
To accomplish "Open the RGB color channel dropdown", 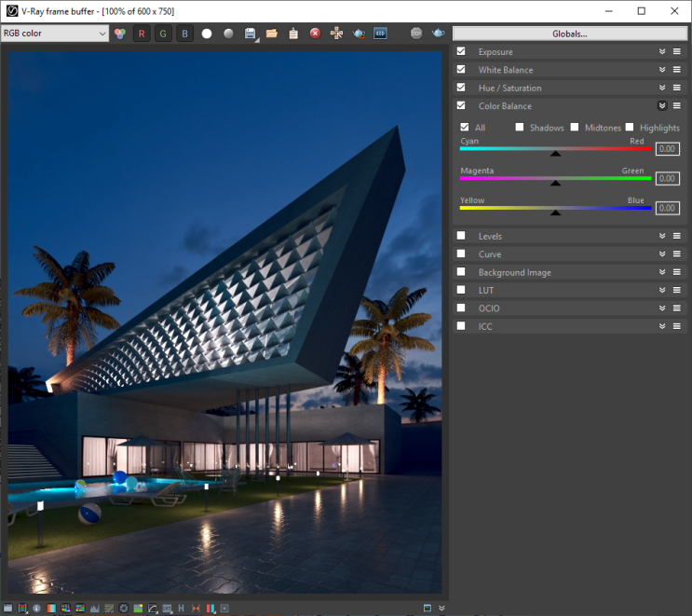I will coord(55,34).
